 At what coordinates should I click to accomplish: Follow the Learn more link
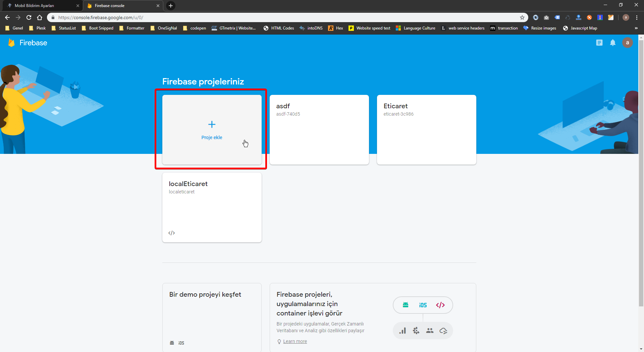pyautogui.click(x=295, y=341)
